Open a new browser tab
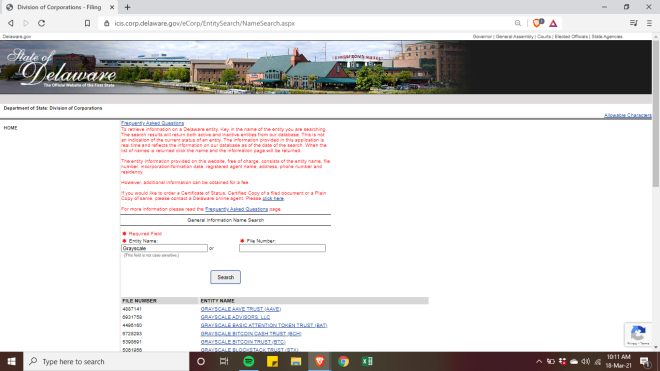The width and height of the screenshot is (660, 371). [x=128, y=7]
